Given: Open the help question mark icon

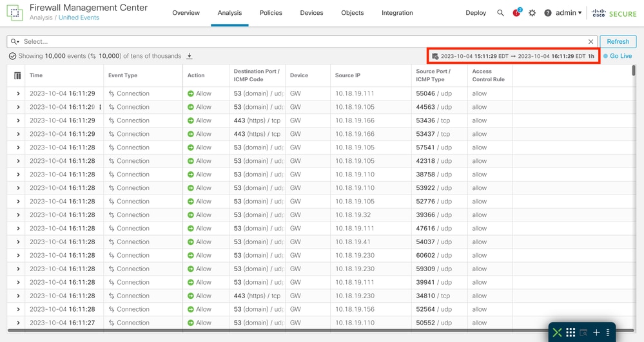Looking at the screenshot, I should tap(547, 13).
